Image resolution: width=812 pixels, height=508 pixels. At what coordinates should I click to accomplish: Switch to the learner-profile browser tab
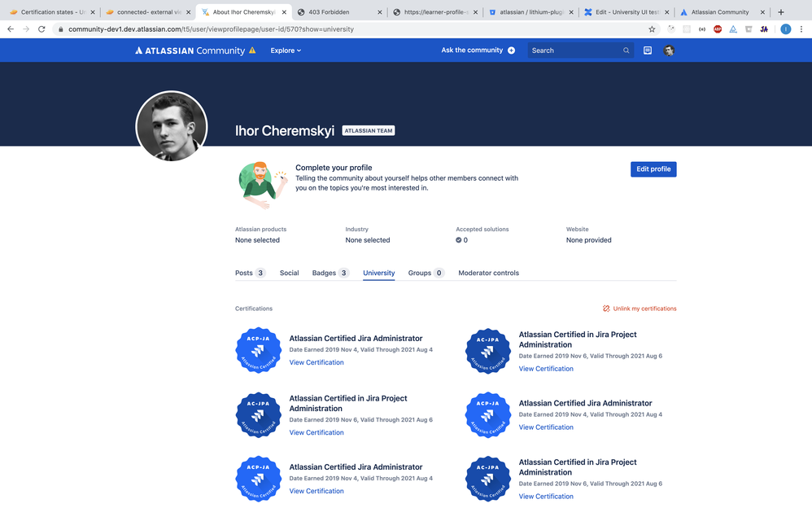435,12
